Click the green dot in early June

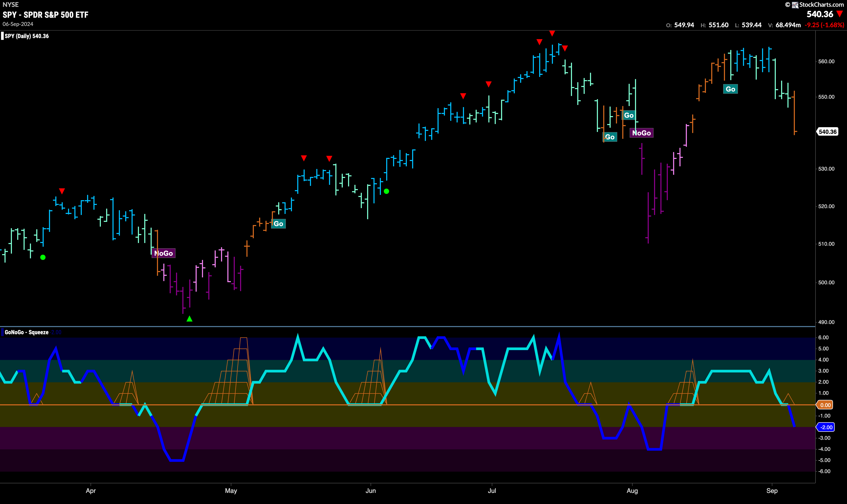[x=386, y=191]
